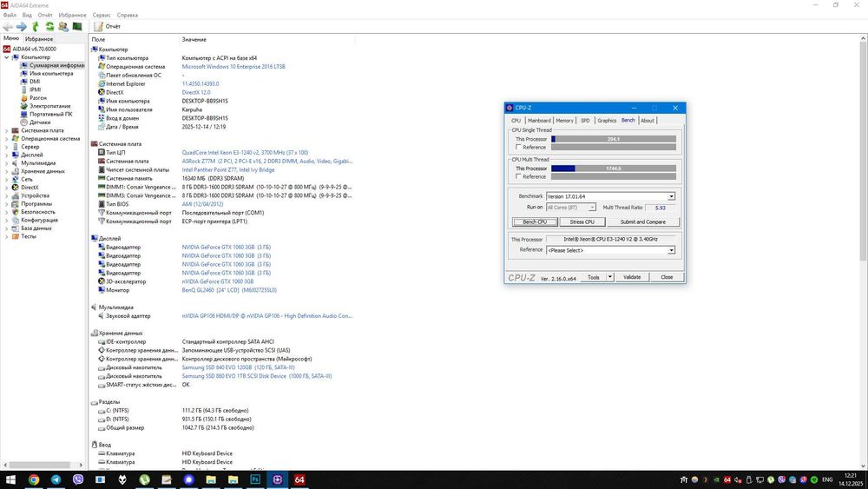Open Google Chrome from the taskbar
The width and height of the screenshot is (868, 489).
click(34, 479)
